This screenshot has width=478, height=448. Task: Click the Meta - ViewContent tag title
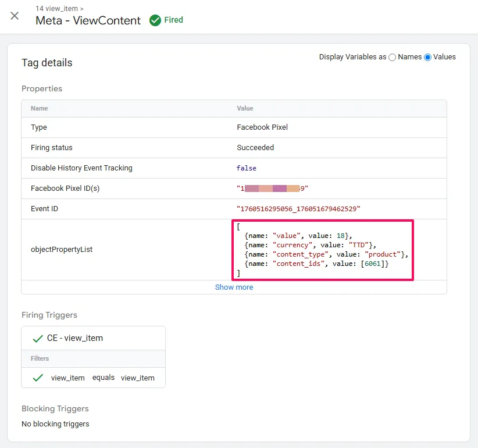click(88, 20)
